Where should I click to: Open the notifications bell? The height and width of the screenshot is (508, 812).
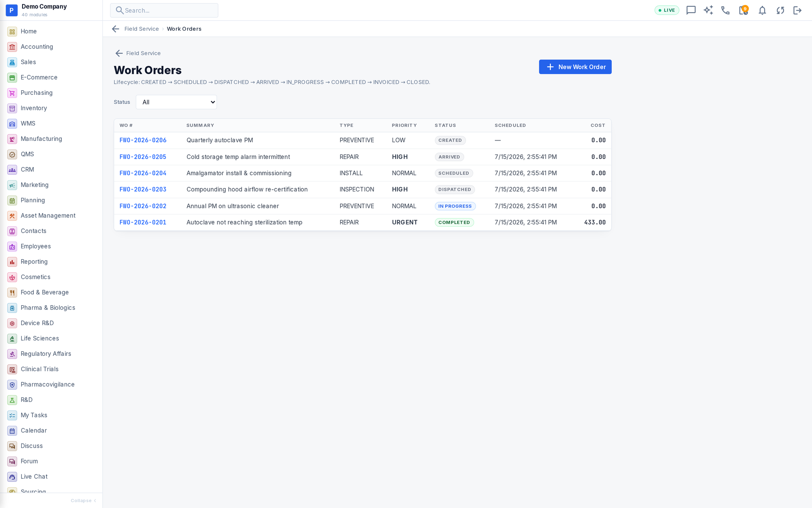pyautogui.click(x=762, y=10)
